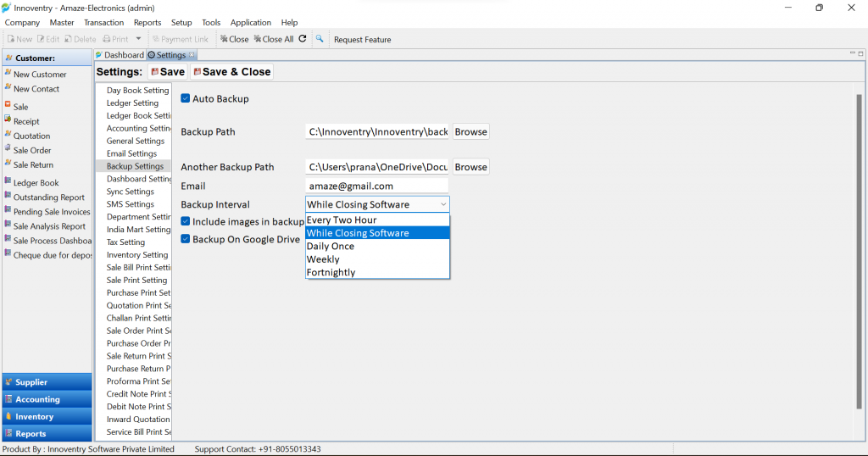Open Sale Return in the sidebar

pyautogui.click(x=33, y=164)
